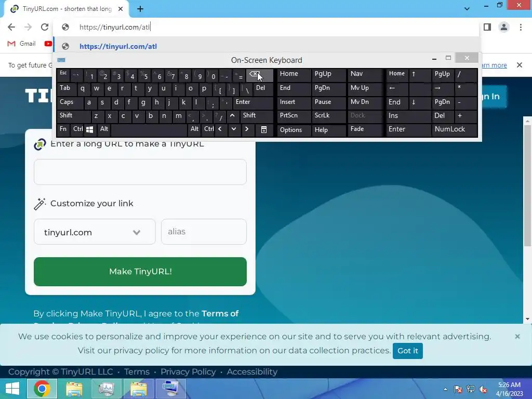Click the up arrow key beside right Shift
Viewport: 532px width, 399px height.
(232, 116)
